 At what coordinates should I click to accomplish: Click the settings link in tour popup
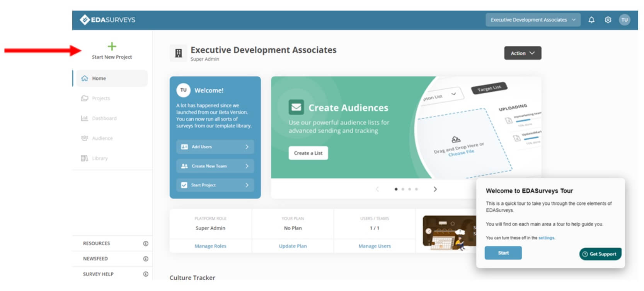pyautogui.click(x=546, y=238)
